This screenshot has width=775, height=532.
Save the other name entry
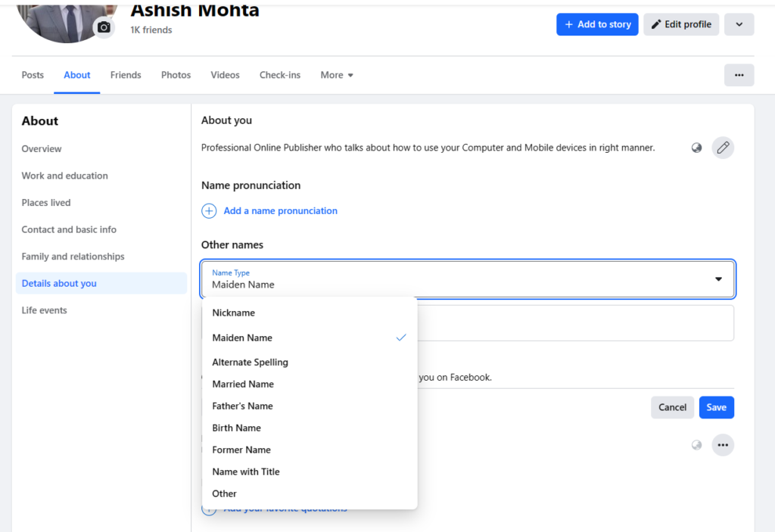[x=716, y=407]
